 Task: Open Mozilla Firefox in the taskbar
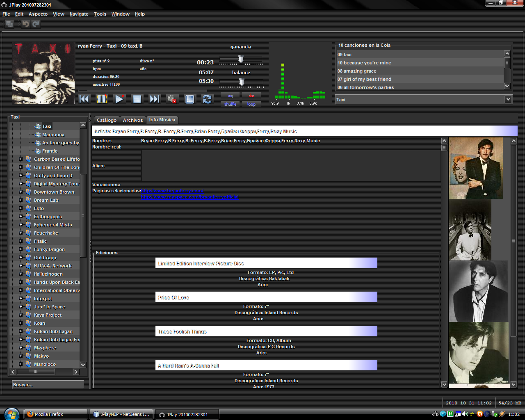tap(56, 414)
